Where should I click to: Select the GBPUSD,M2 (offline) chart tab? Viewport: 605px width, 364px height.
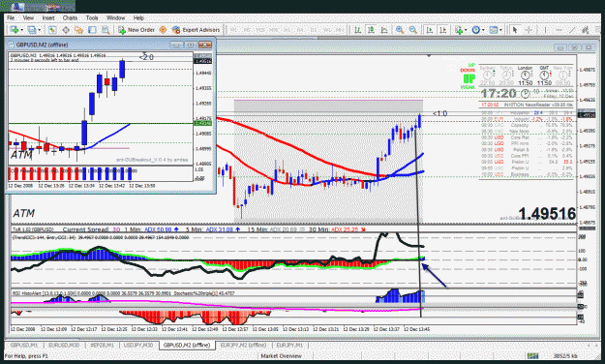coord(187,345)
